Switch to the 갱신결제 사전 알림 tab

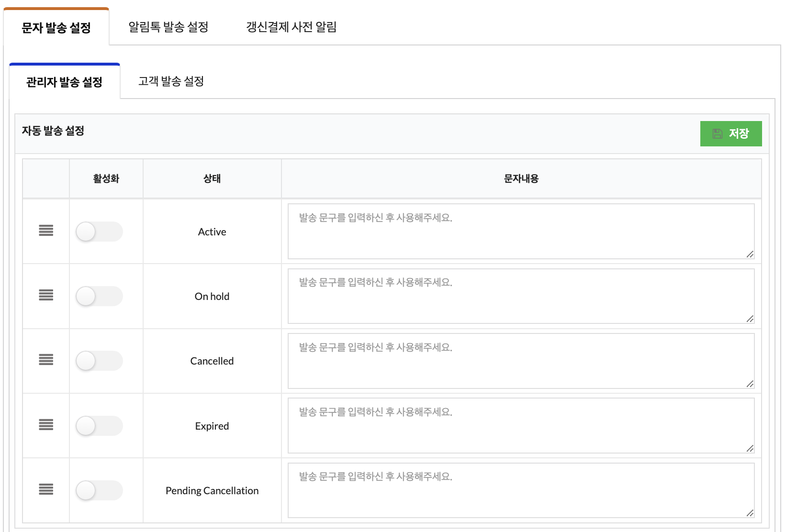coord(291,27)
